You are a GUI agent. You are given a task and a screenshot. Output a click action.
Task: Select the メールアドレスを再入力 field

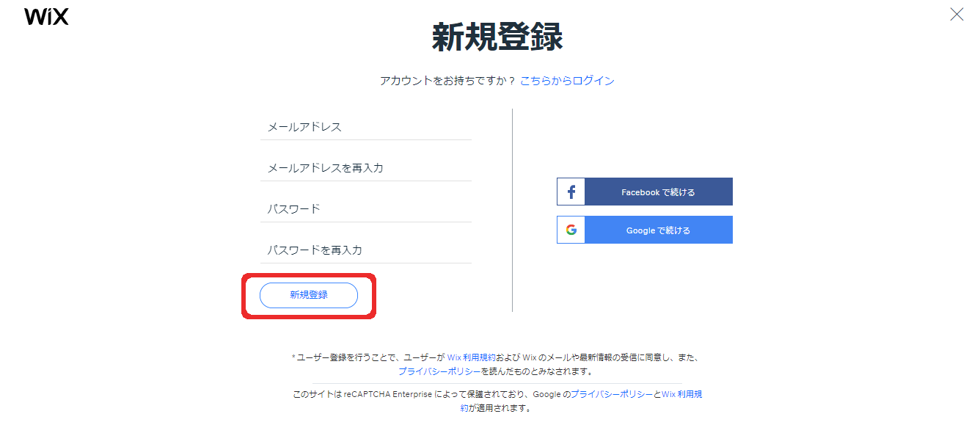[365, 169]
